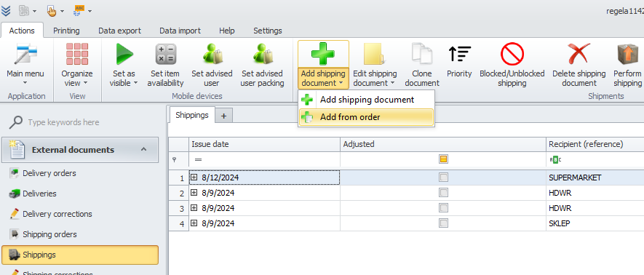Screen dimensions: 644x275
Task: Add a new tab with plus button
Action: tap(224, 116)
